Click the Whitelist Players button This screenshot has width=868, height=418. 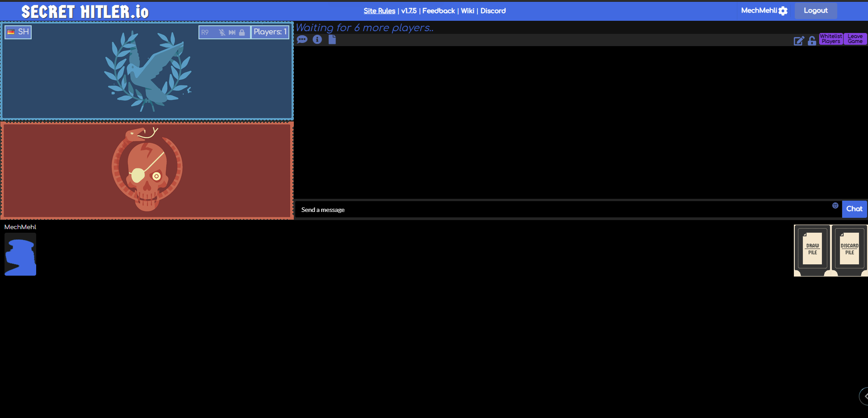click(x=831, y=39)
